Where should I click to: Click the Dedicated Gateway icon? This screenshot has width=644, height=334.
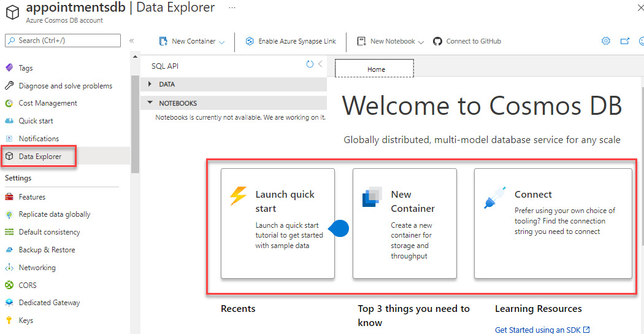(9, 303)
